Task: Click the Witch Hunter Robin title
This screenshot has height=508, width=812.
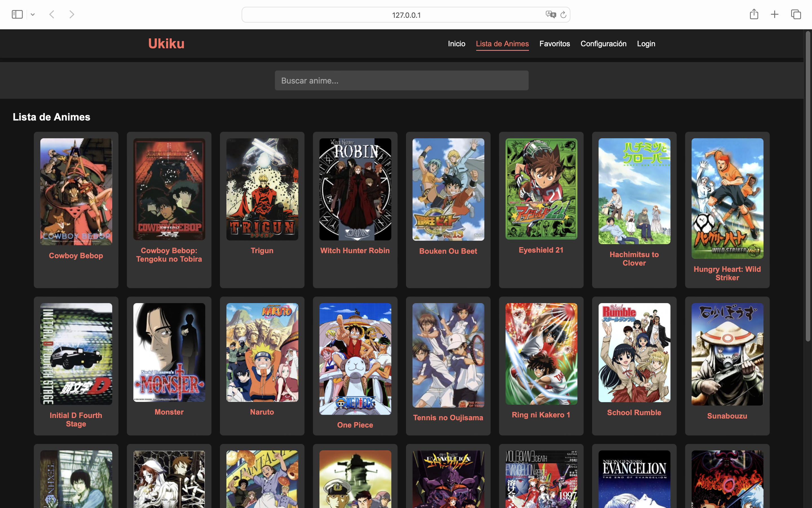Action: 355,251
